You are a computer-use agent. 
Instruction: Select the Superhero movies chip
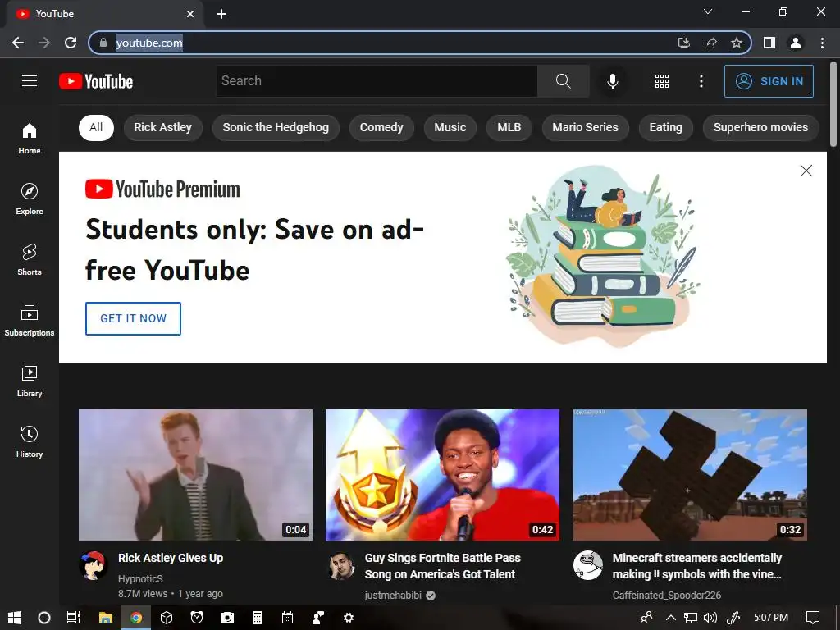pyautogui.click(x=760, y=127)
